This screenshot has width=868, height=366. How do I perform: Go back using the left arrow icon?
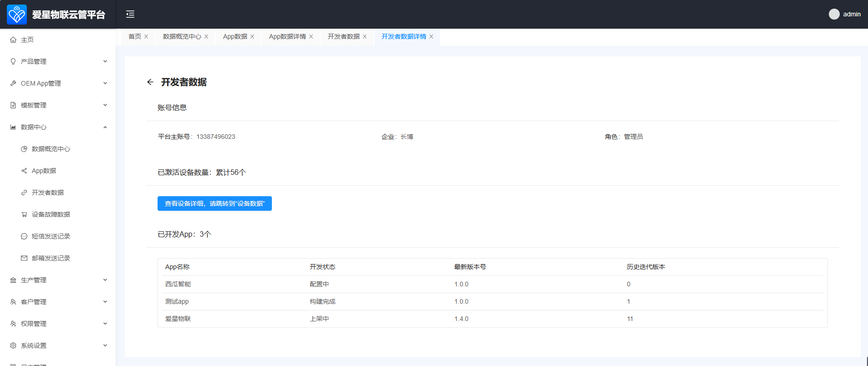(150, 82)
